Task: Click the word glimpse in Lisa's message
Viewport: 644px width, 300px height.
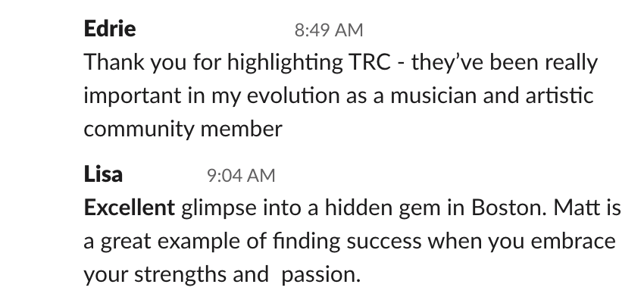Action: click(x=219, y=208)
